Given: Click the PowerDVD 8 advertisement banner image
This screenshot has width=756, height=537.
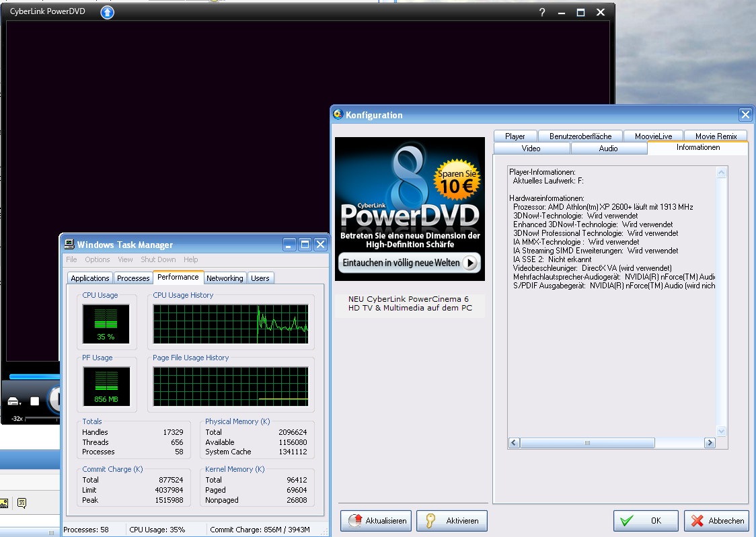Looking at the screenshot, I should (x=410, y=209).
